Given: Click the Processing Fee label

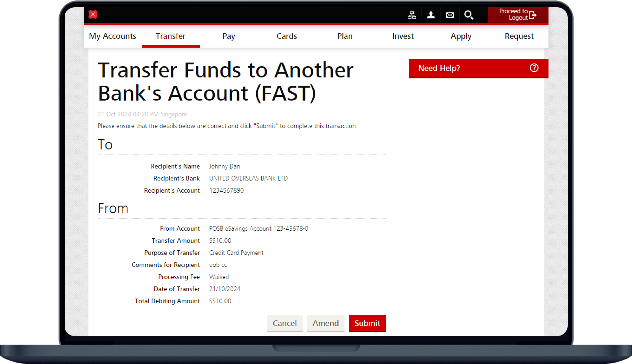Looking at the screenshot, I should [179, 277].
